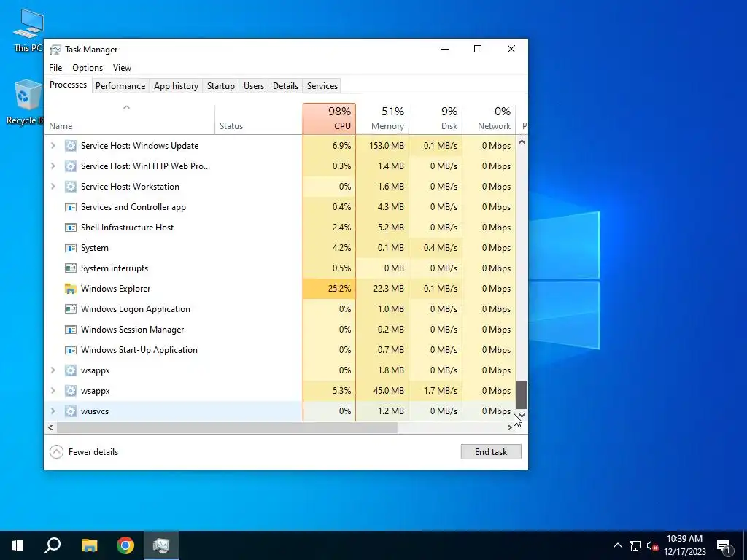Viewport: 747px width, 560px height.
Task: Click the Windows Explorer folder icon
Action: [71, 289]
